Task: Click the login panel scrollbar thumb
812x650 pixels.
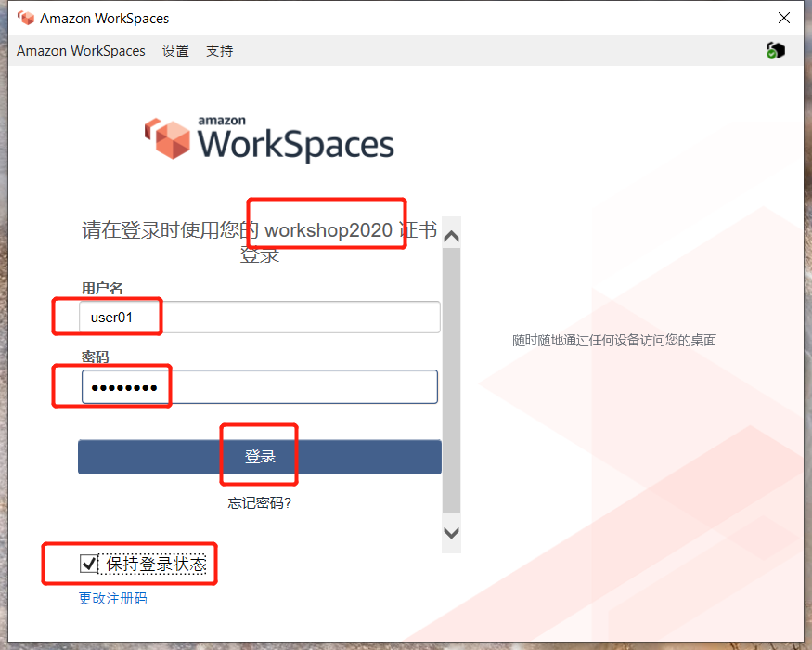Action: 451,381
